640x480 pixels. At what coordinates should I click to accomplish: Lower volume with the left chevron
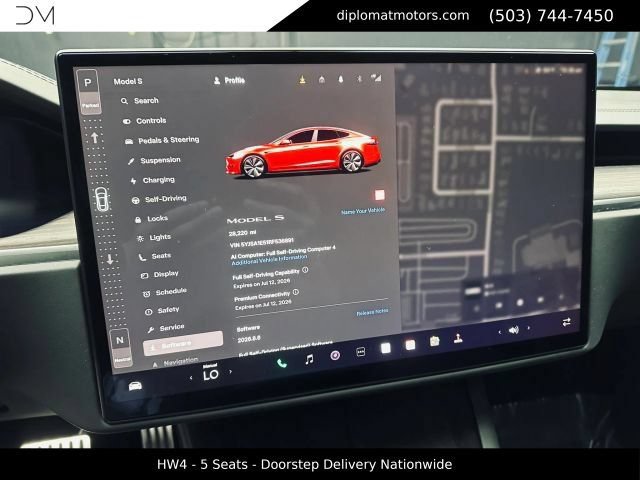point(500,332)
